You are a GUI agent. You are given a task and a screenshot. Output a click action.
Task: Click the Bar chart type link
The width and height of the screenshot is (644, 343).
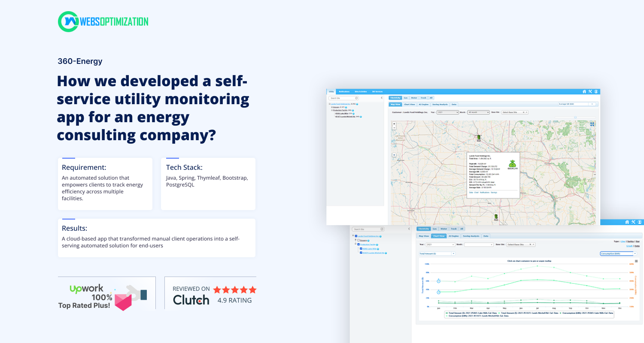tap(638, 241)
